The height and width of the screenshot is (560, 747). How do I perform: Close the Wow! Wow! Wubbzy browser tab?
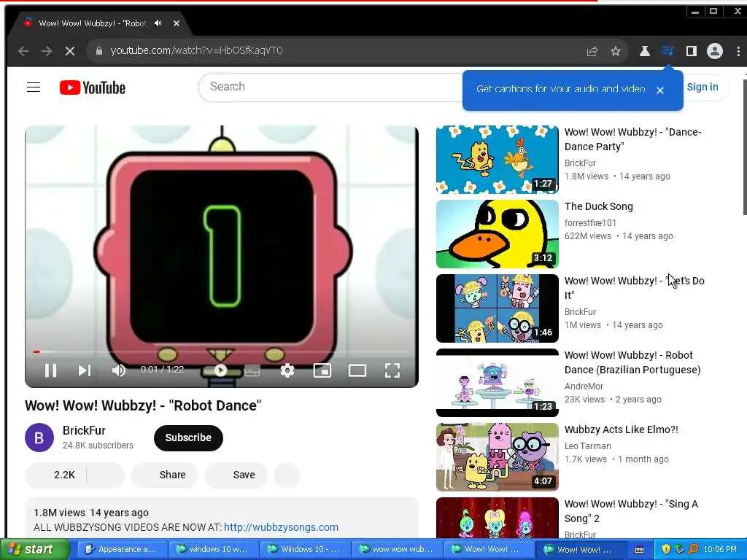(177, 23)
